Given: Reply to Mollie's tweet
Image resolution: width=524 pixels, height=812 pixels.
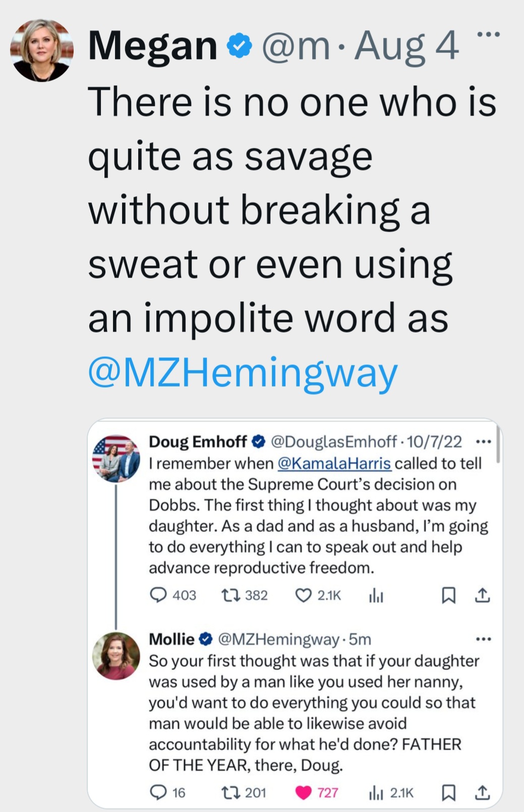Looking at the screenshot, I should [158, 793].
